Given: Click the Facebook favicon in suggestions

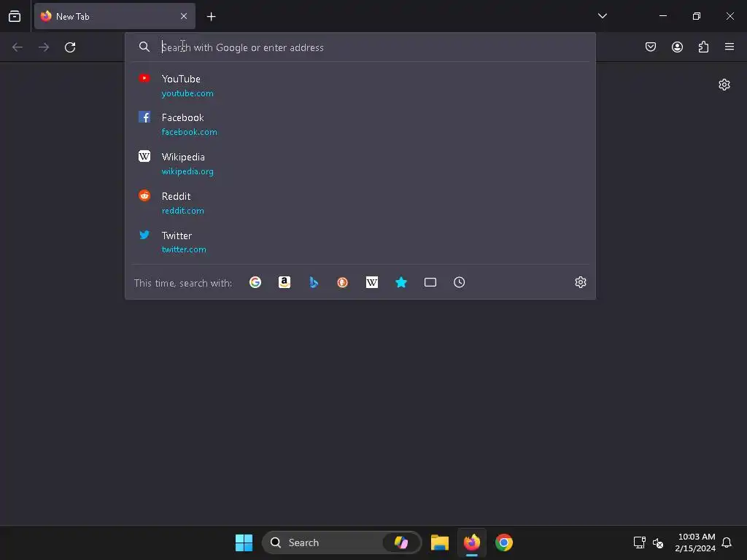Looking at the screenshot, I should [144, 117].
